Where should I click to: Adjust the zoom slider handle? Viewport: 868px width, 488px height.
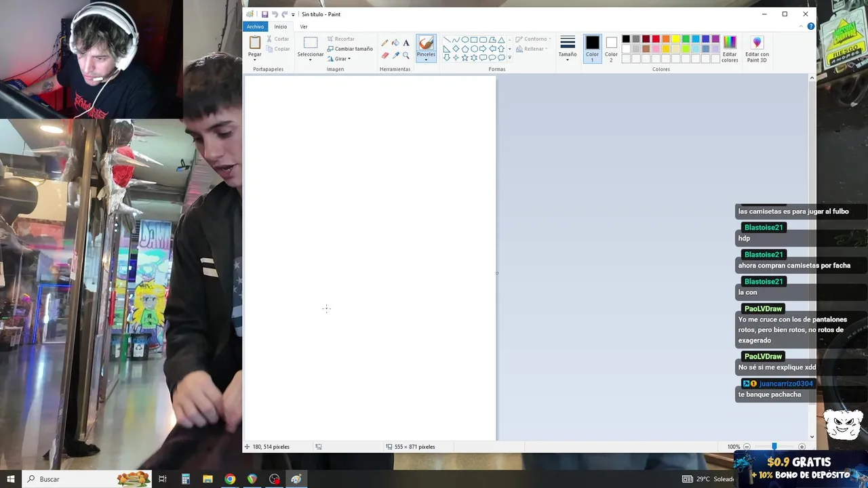tap(774, 447)
